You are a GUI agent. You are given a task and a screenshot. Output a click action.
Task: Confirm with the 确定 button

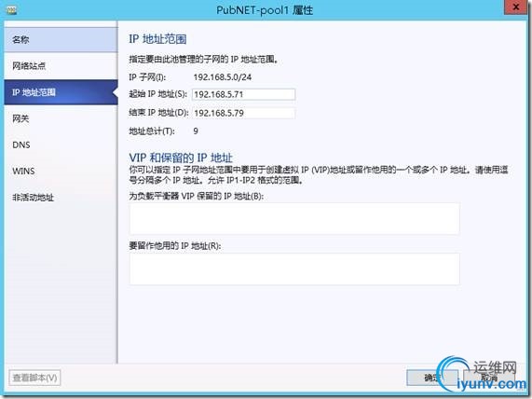pos(432,378)
